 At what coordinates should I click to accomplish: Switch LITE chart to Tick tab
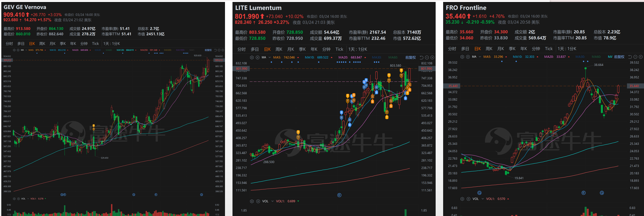(339, 49)
